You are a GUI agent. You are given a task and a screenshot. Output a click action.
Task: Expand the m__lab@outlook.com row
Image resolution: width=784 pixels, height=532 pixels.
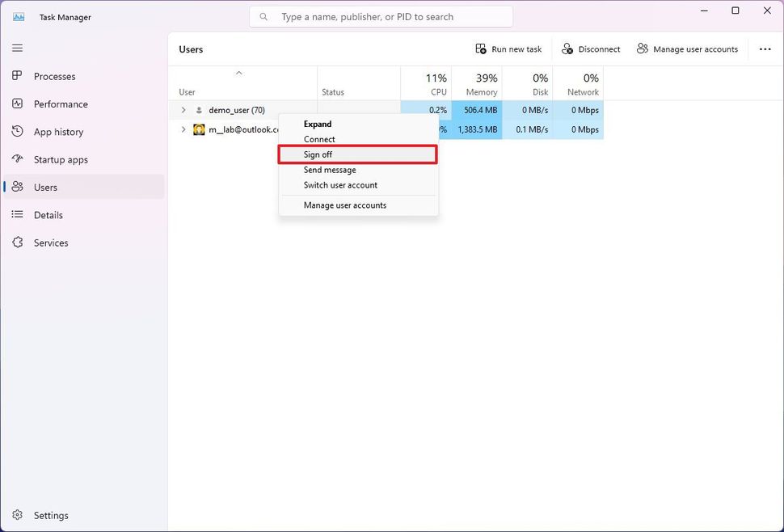(183, 129)
